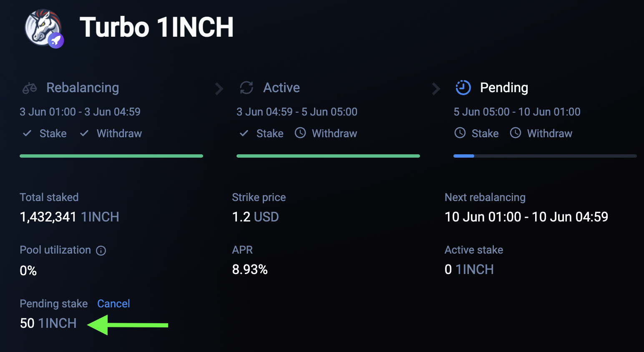This screenshot has height=352, width=644.
Task: Click the Rebalancing scale icon
Action: click(x=30, y=88)
